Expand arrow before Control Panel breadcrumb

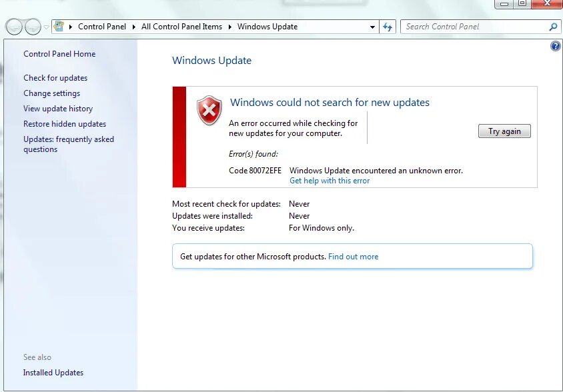(x=71, y=27)
